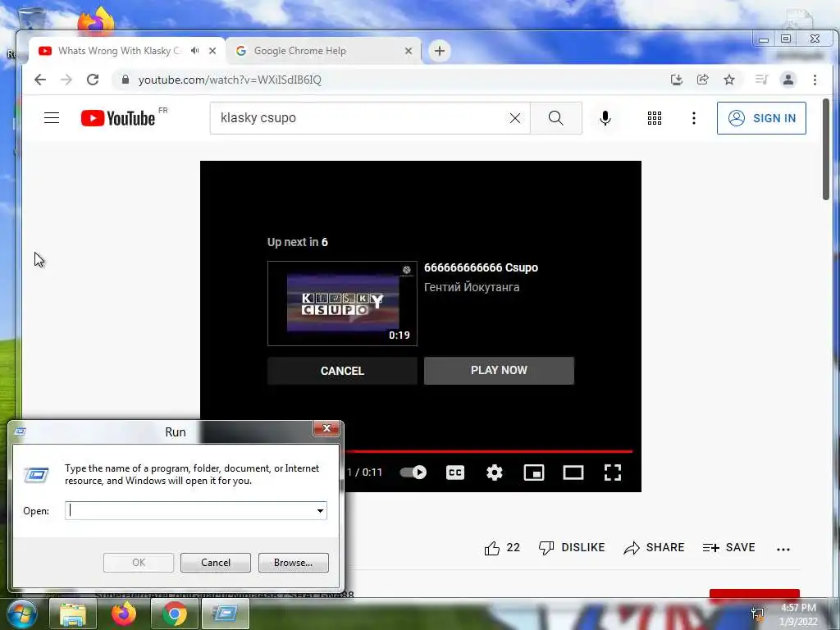Click Browse... in the Run dialog
840x630 pixels.
click(293, 563)
